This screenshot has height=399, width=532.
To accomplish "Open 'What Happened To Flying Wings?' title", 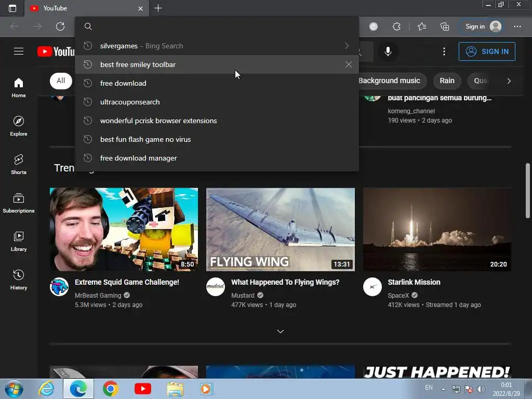I will [x=285, y=282].
